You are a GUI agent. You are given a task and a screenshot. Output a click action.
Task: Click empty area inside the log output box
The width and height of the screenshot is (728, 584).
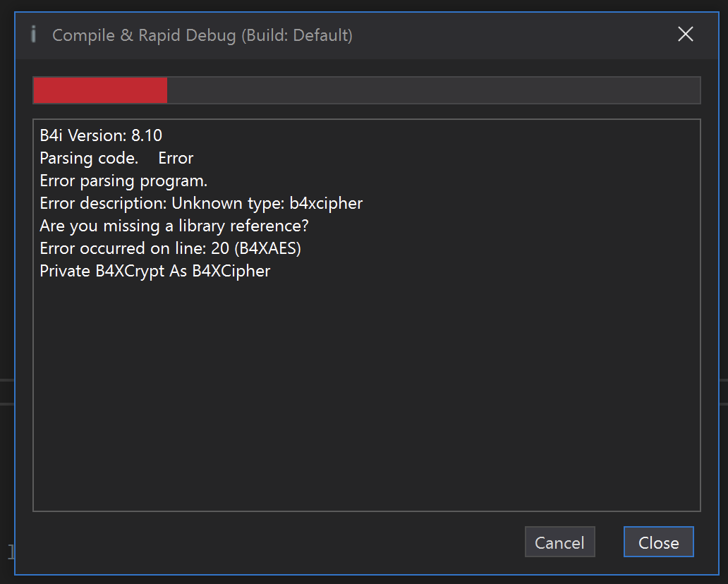click(367, 395)
